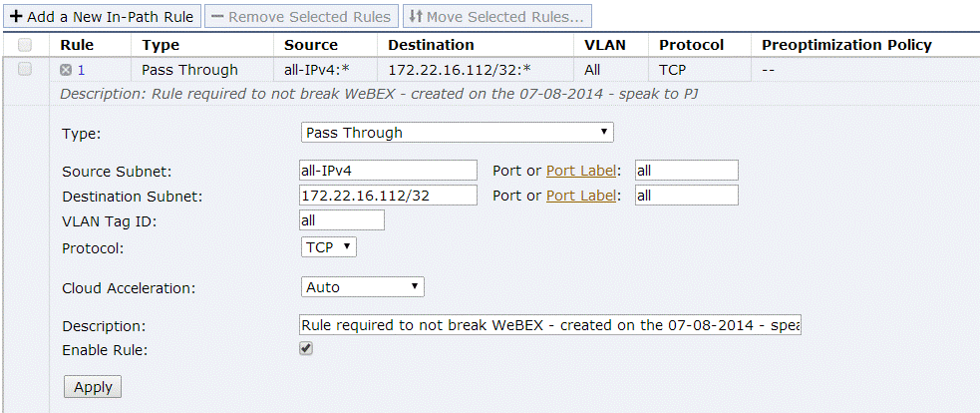Click the arrows icon on Move Selected Rules
Viewport: 980px width, 413px height.
tap(416, 17)
